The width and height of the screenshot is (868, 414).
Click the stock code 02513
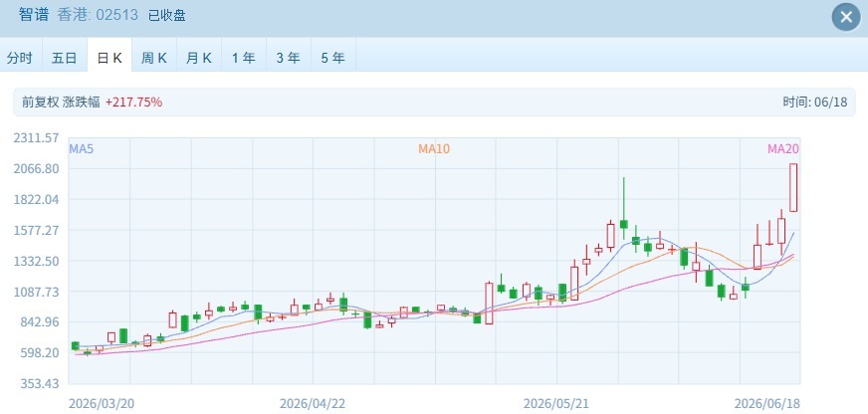(116, 15)
